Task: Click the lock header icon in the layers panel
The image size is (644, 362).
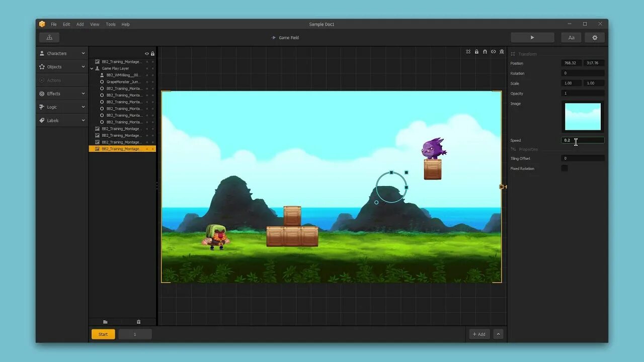Action: pyautogui.click(x=152, y=53)
